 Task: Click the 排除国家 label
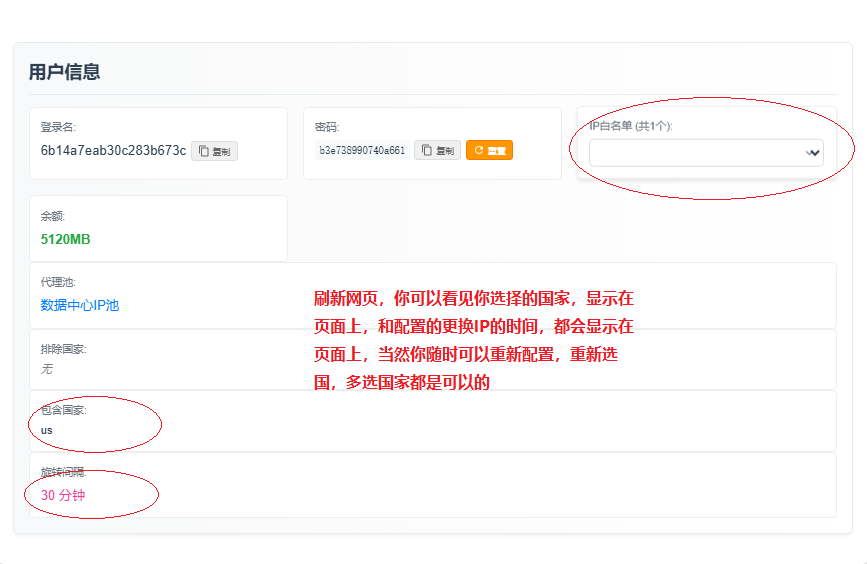[x=64, y=349]
